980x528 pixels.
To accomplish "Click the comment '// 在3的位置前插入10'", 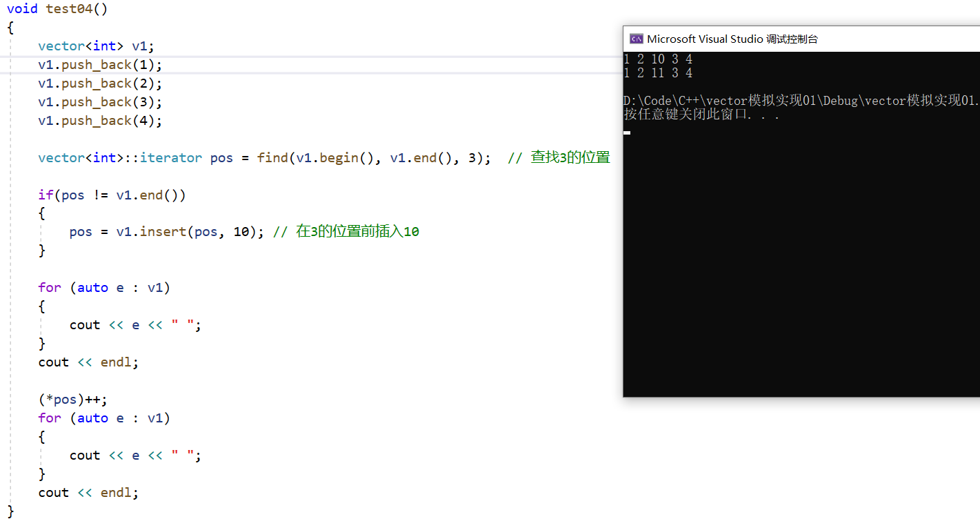I will click(346, 232).
